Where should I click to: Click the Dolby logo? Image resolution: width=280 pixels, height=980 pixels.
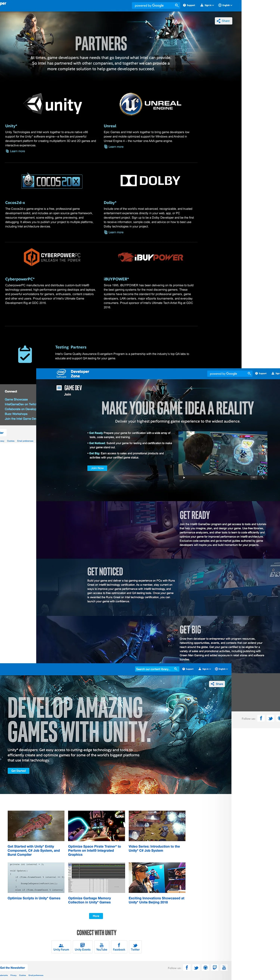click(150, 180)
